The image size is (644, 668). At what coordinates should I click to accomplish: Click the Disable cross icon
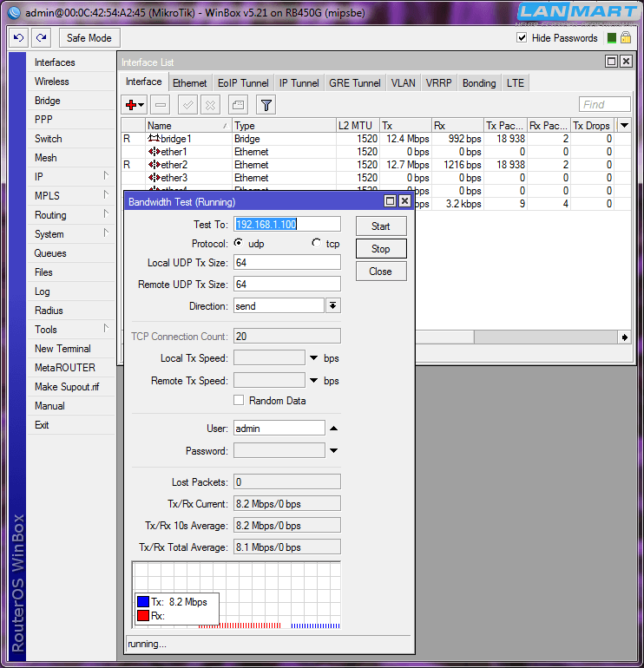(211, 105)
